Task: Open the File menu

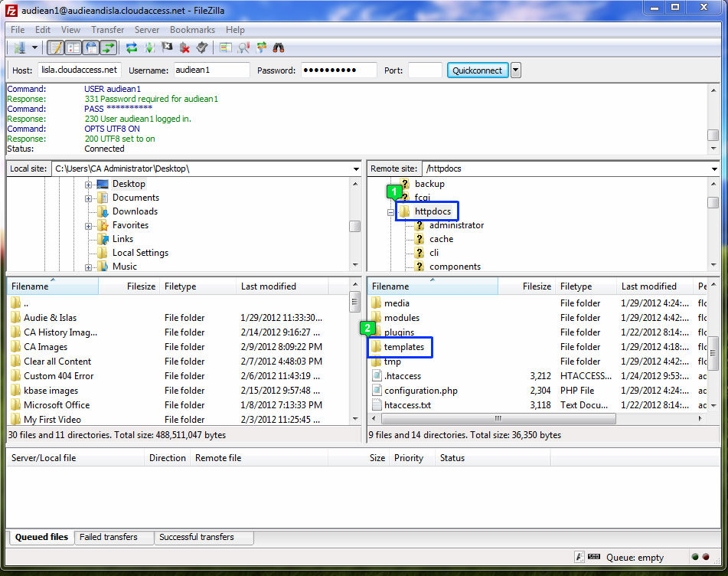Action: [18, 30]
